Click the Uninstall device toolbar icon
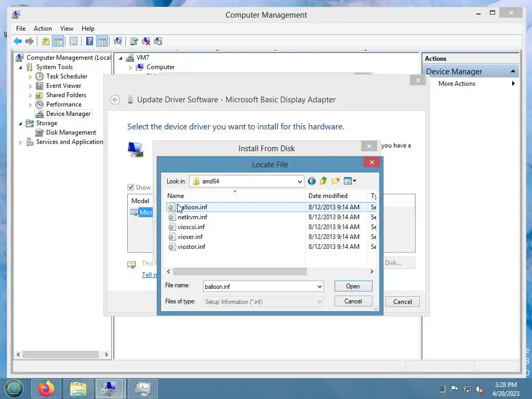This screenshot has height=399, width=532. [146, 42]
